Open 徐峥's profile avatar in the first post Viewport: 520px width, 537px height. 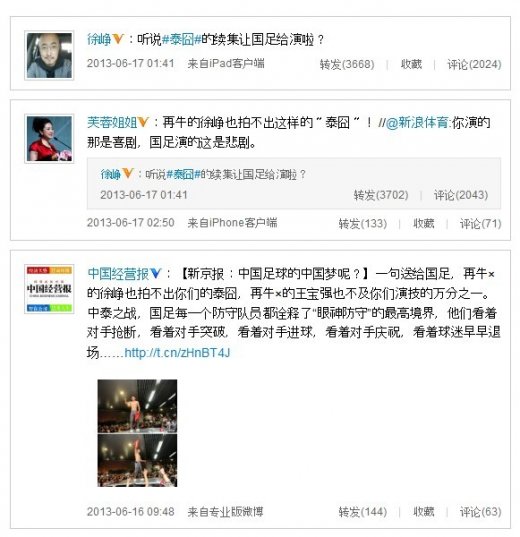[49, 55]
